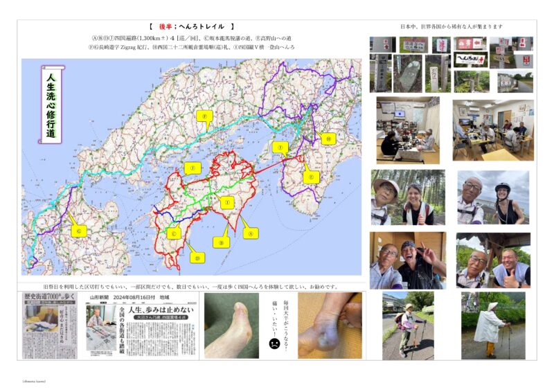This screenshot has height=392, width=554.
Task: Select the red 後半 title text
Action: [x=165, y=25]
